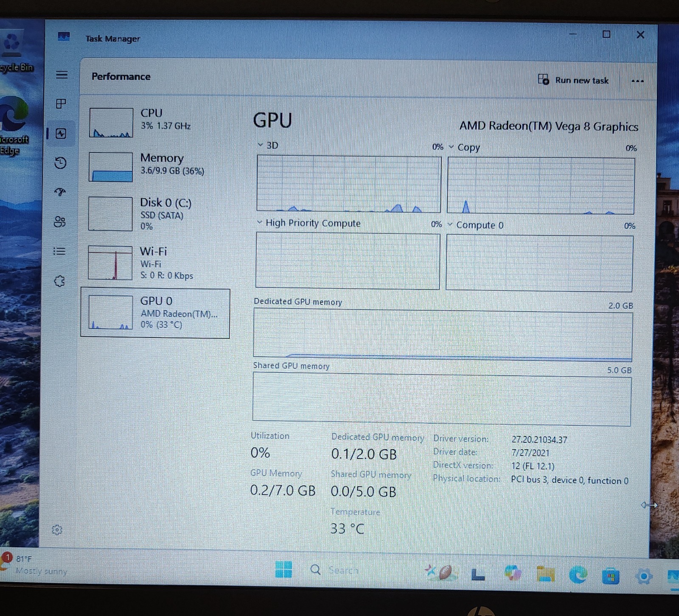The width and height of the screenshot is (679, 616).
Task: Click the AMD Radeon(TM) Vega 8 Graphics title
Action: (x=549, y=126)
